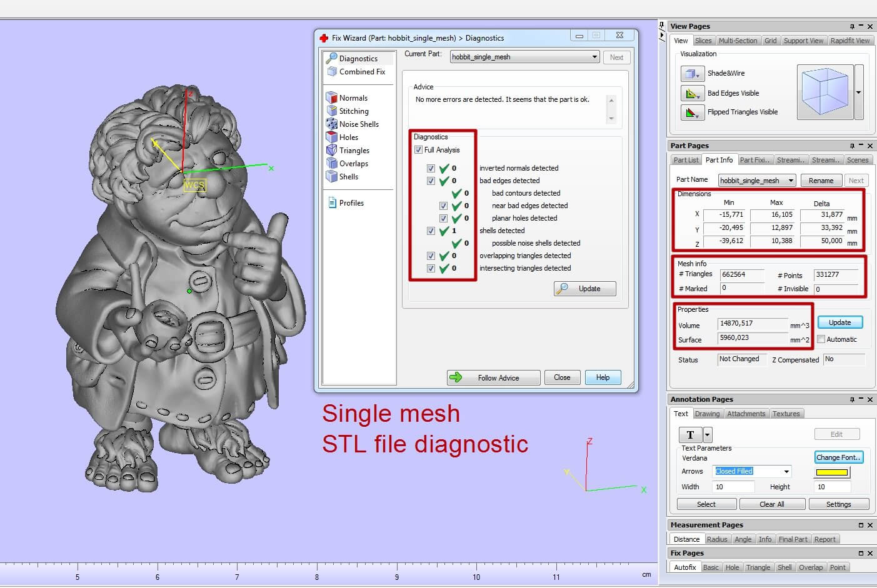877x588 pixels.
Task: Click the Shade&Wire visualization icon
Action: pyautogui.click(x=692, y=73)
